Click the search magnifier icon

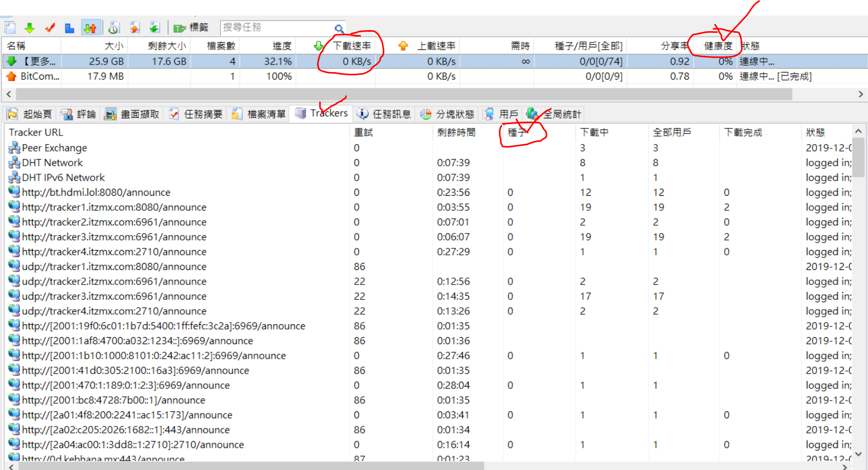pyautogui.click(x=338, y=29)
